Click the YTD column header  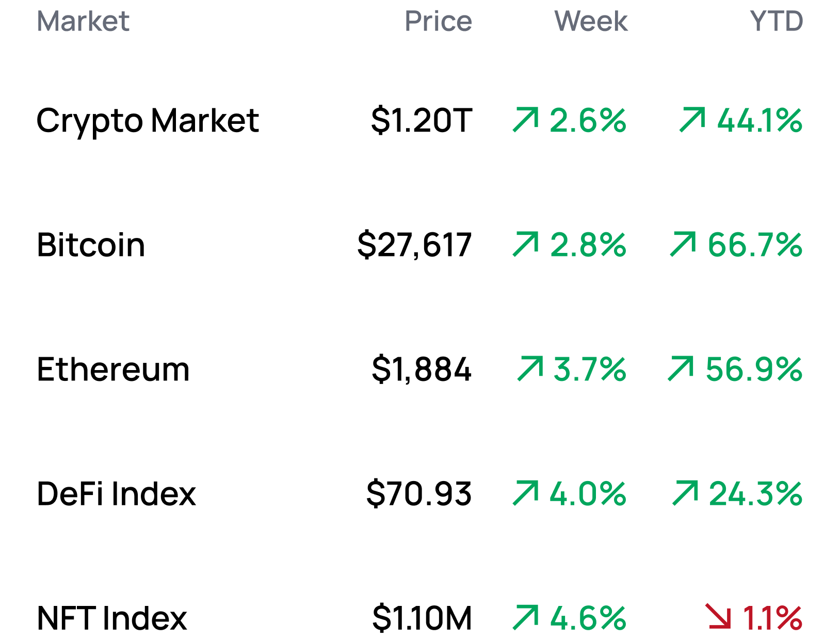(x=776, y=22)
